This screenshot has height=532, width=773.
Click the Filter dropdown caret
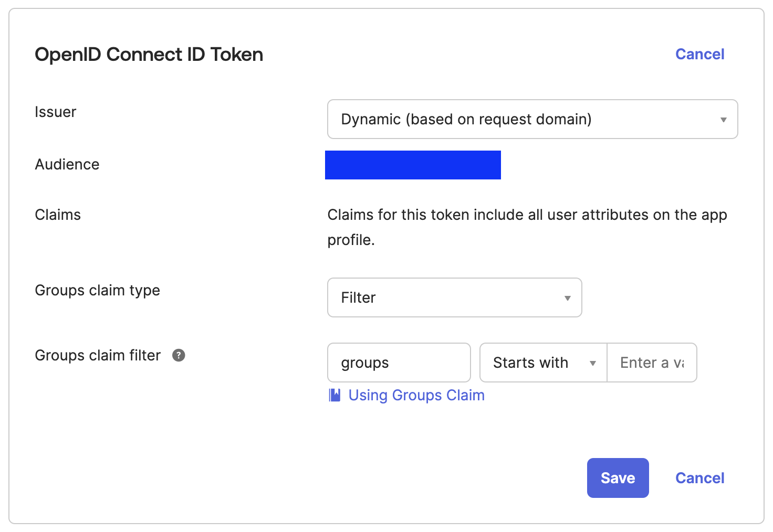point(567,298)
